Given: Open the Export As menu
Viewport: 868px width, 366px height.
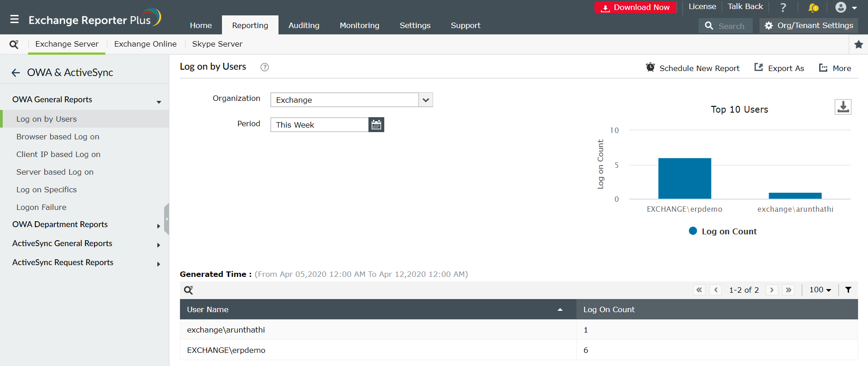Looking at the screenshot, I should (779, 68).
